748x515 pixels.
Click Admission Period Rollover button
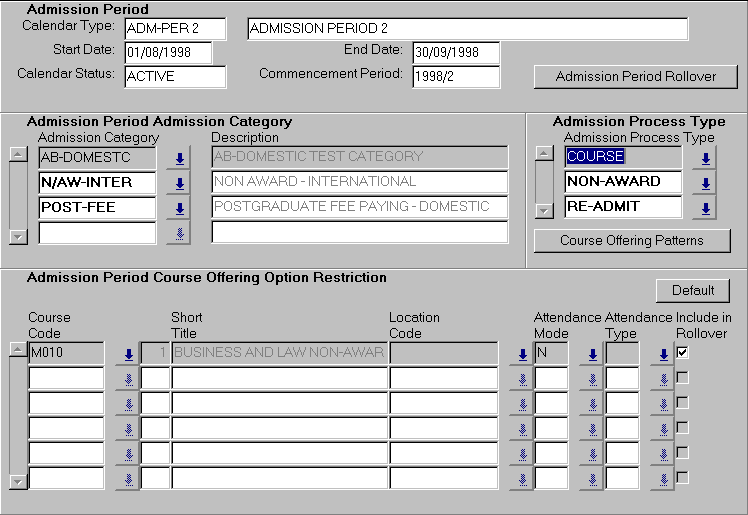point(635,77)
